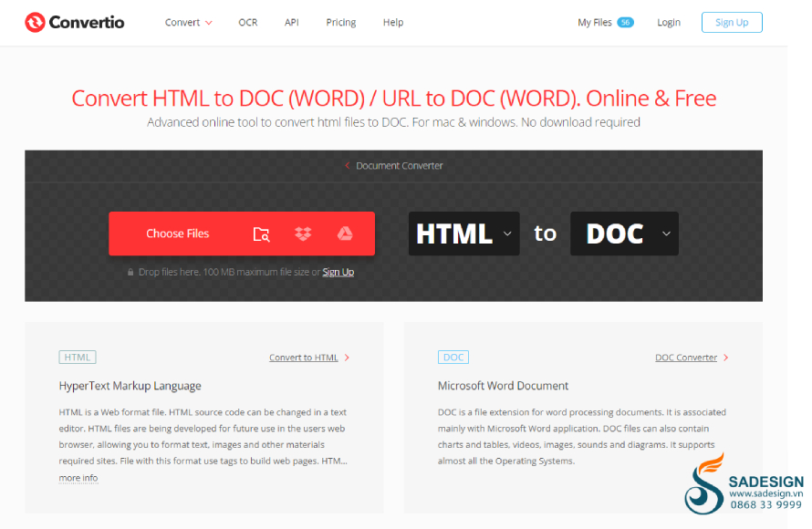
Task: Browse local files with folder search icon
Action: (261, 234)
